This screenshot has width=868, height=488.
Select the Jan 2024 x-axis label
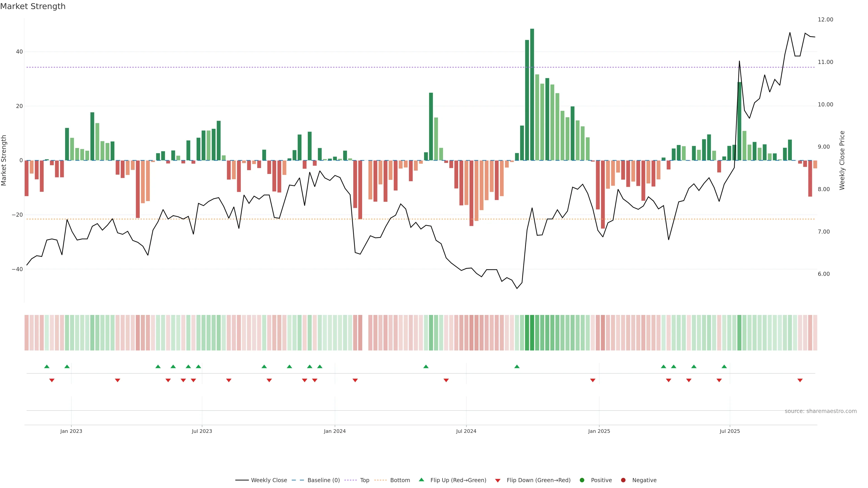click(x=335, y=431)
